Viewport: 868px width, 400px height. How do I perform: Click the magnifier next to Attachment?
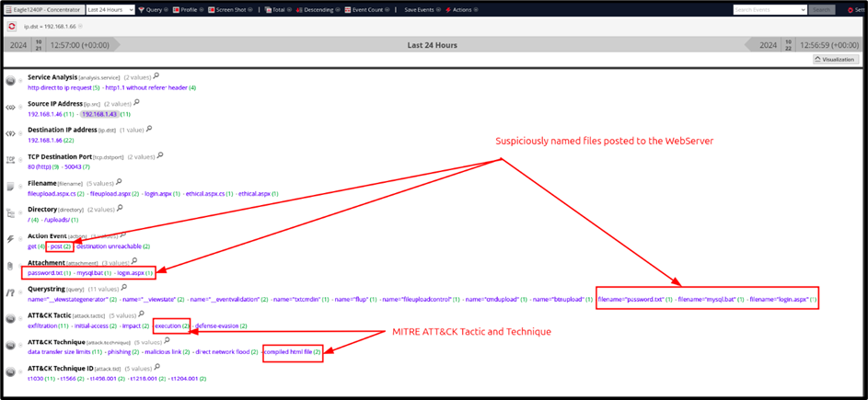134,261
